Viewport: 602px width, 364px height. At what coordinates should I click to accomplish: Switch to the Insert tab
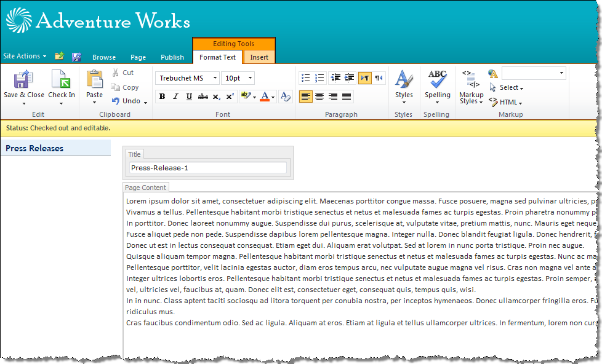tap(259, 57)
